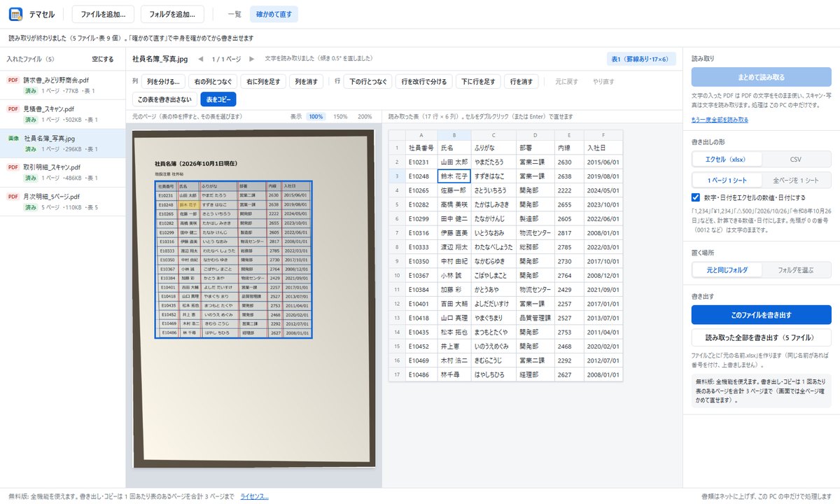Click the 右に列を足す button
Screen dimensions: 840x504
tap(264, 82)
